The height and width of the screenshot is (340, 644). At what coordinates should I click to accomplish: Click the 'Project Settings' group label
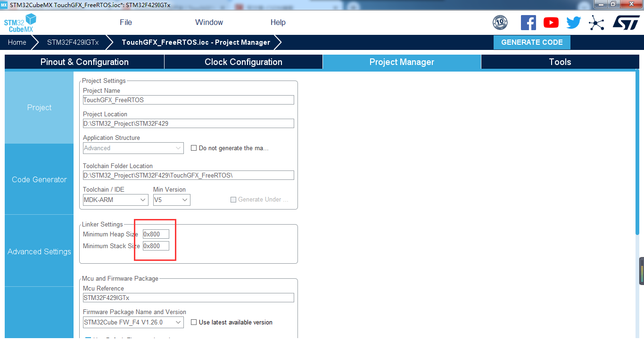(104, 81)
